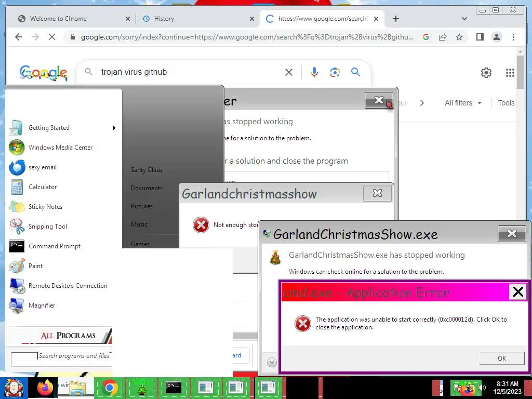Switch to Chrome taskbar icon

(x=109, y=388)
